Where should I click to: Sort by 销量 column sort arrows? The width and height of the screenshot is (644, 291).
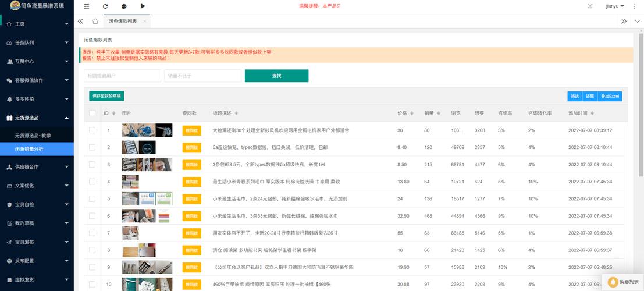click(x=439, y=113)
